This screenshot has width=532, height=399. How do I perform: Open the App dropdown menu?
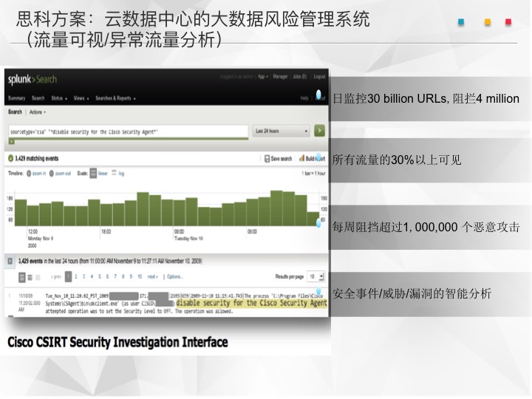pos(262,77)
